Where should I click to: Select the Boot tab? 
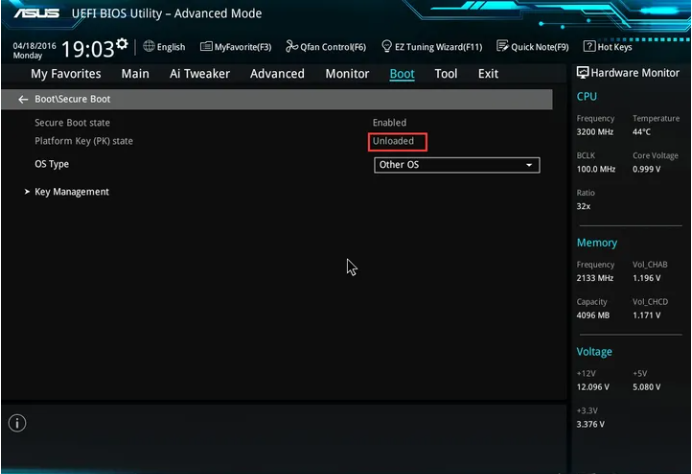(x=402, y=74)
